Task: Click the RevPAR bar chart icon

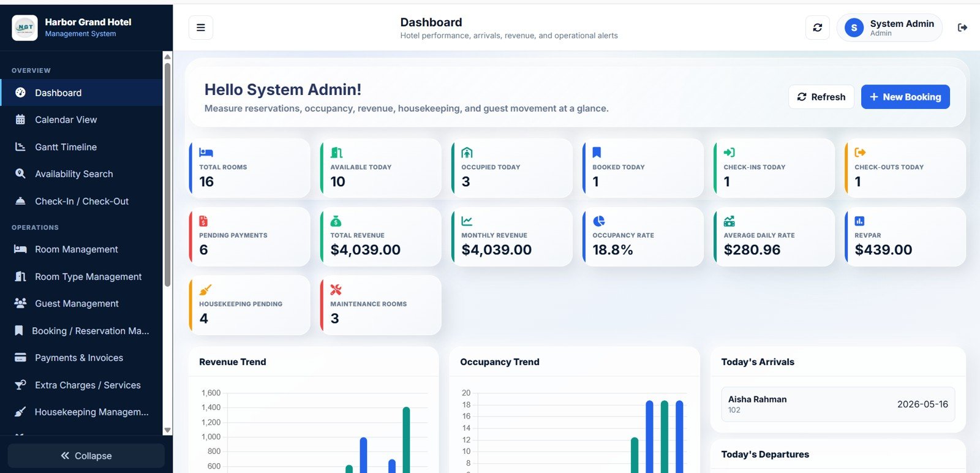Action: (859, 221)
